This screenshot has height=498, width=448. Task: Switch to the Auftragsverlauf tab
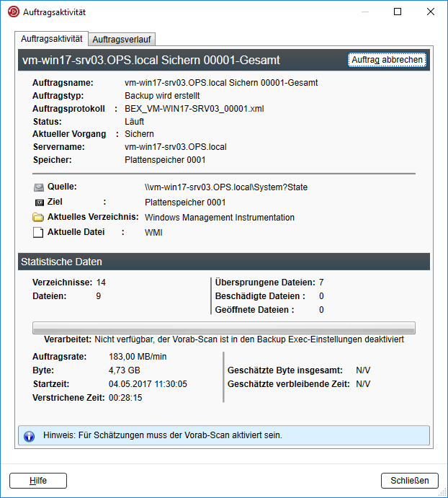pos(123,39)
